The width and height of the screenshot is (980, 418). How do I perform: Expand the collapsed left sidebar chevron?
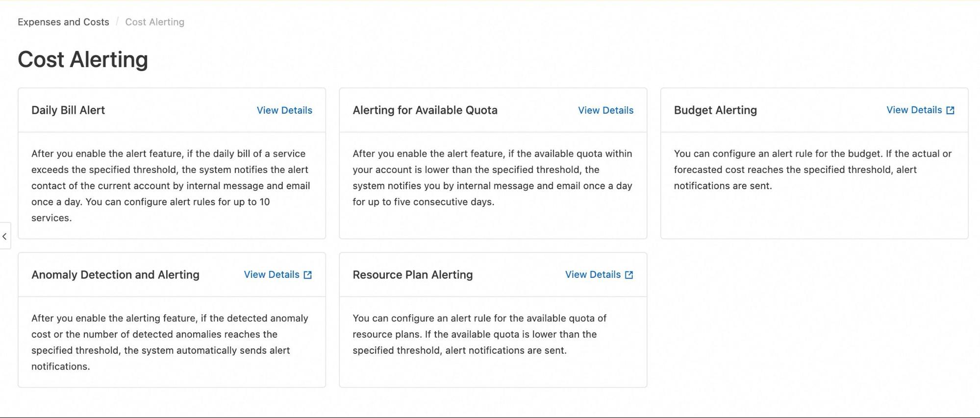coord(4,236)
